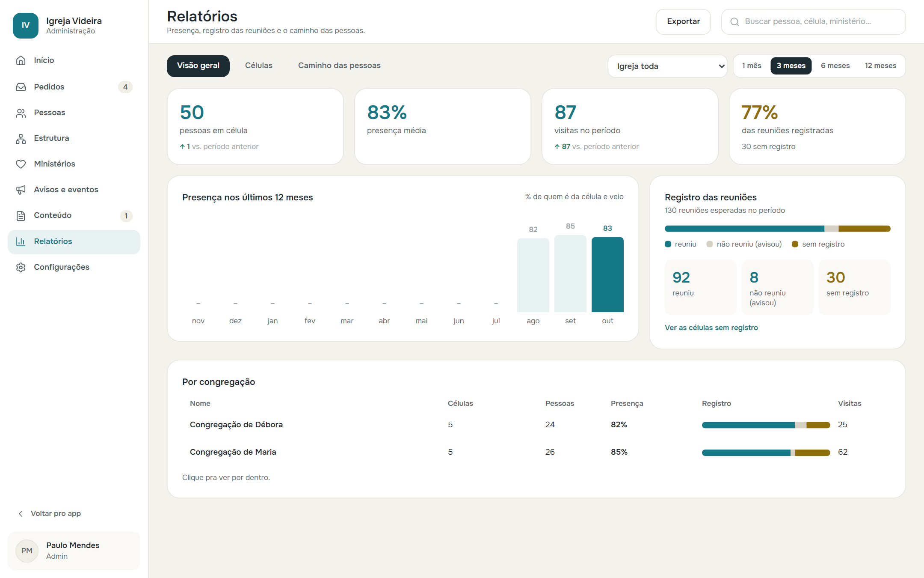
Task: Click the Configurações gear icon
Action: coord(21,267)
